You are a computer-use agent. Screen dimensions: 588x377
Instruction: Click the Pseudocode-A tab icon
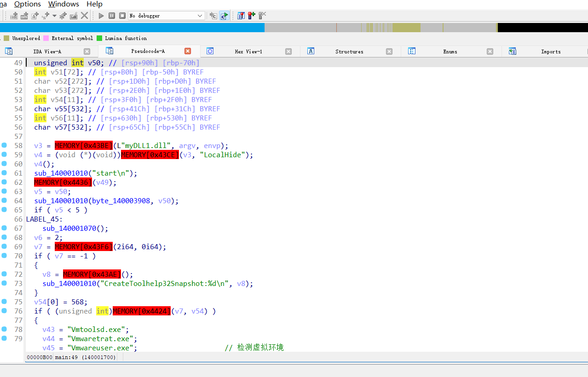coord(110,51)
